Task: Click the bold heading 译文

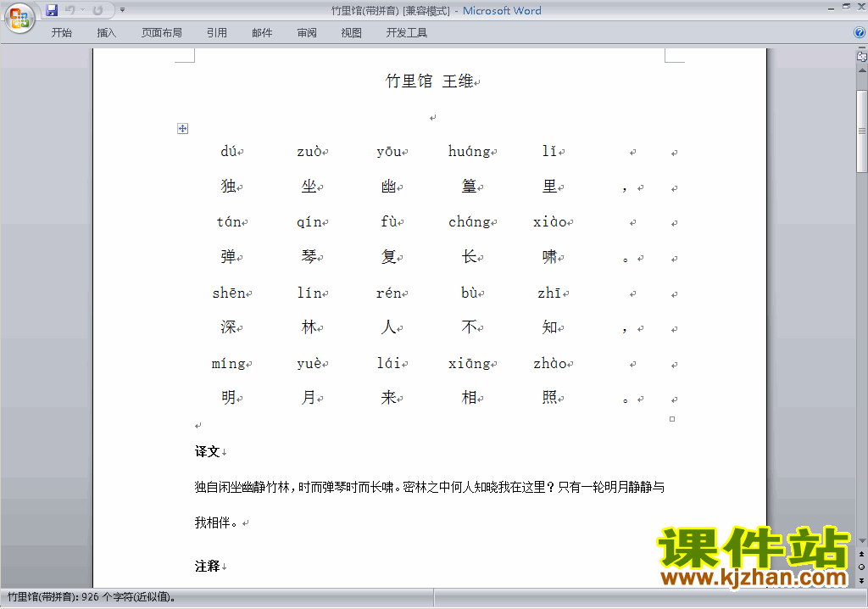Action: click(207, 451)
